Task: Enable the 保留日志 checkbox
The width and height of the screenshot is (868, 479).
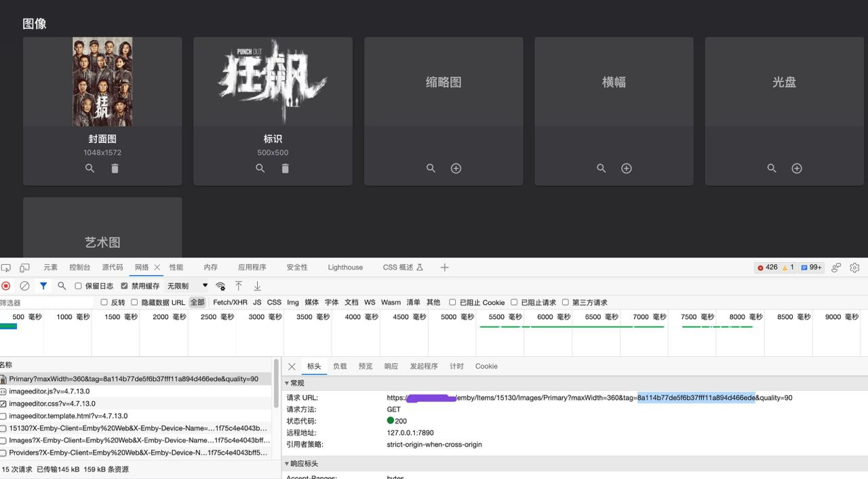Action: pyautogui.click(x=78, y=286)
